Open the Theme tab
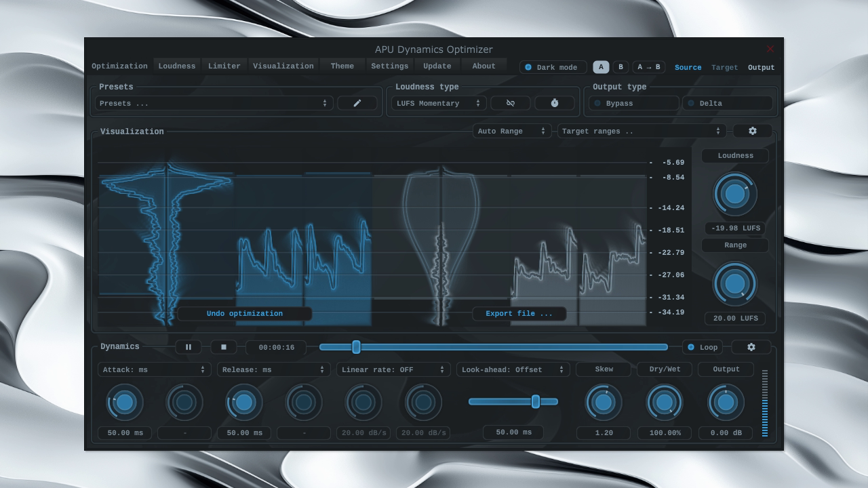 click(x=342, y=66)
